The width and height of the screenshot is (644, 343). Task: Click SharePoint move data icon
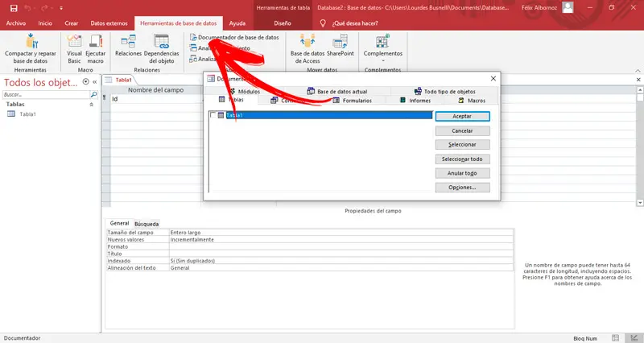[340, 42]
